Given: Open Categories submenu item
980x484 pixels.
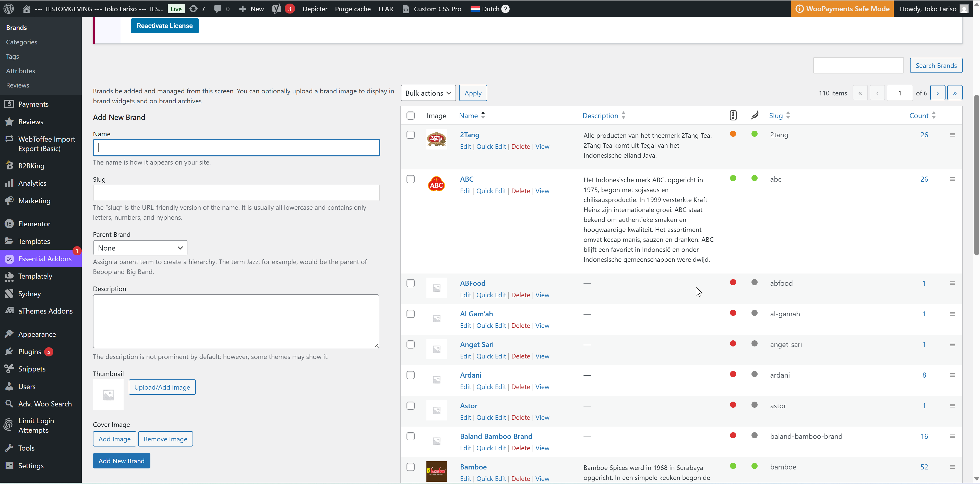Looking at the screenshot, I should [x=22, y=42].
